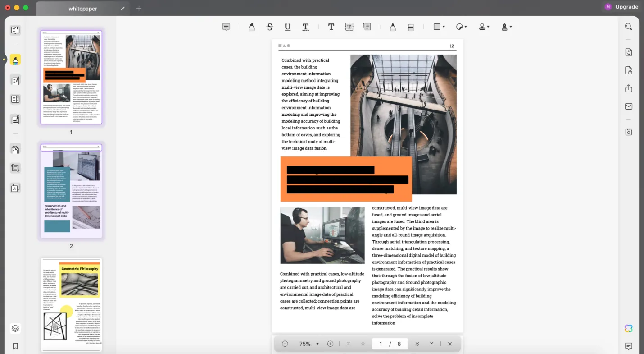The image size is (644, 354).
Task: Open the document search panel
Action: [x=629, y=27]
